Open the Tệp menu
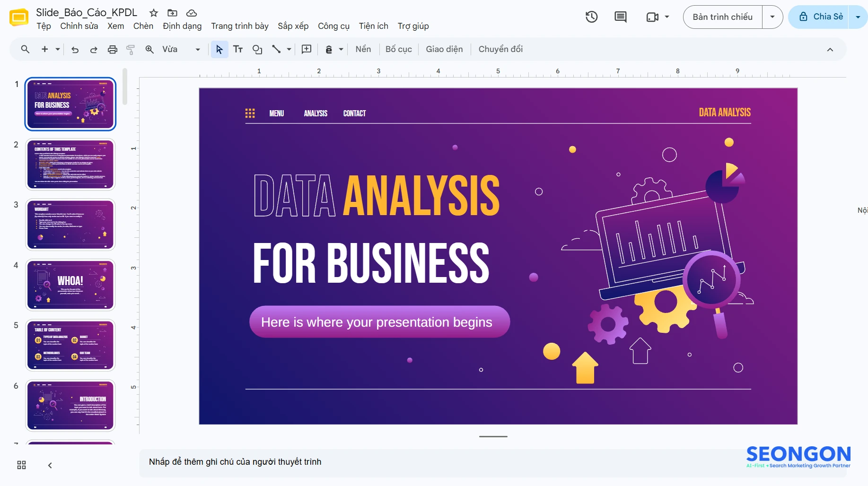 coord(44,26)
